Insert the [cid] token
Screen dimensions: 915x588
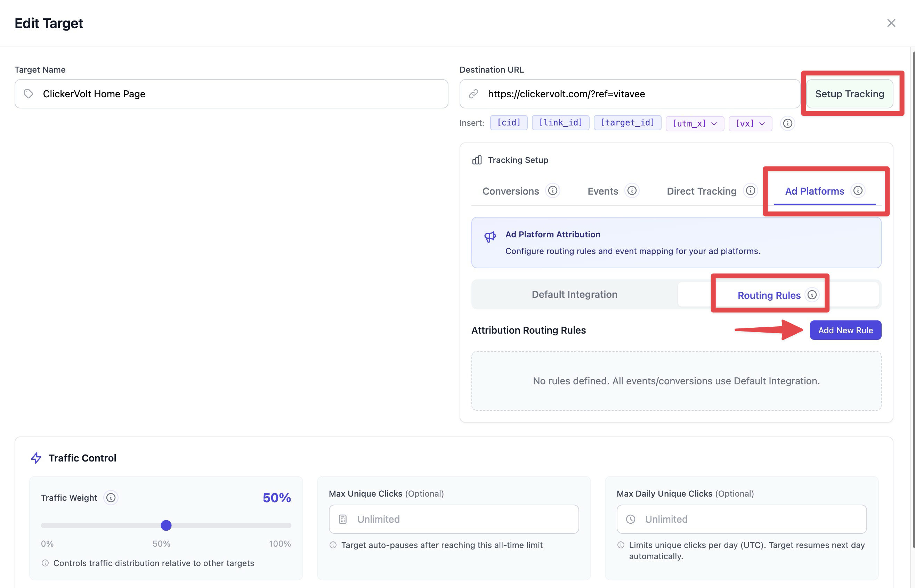(x=509, y=123)
